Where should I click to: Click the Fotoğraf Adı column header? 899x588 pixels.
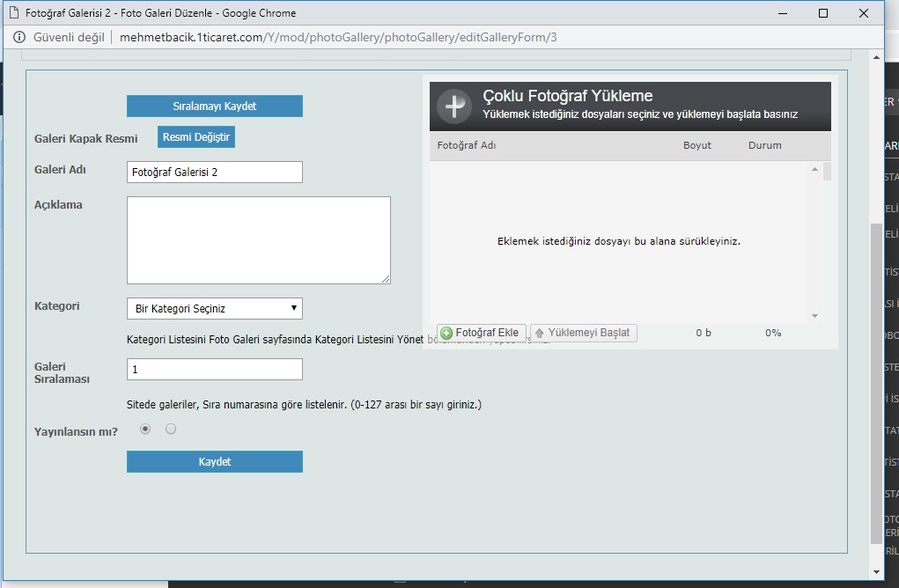tap(466, 145)
